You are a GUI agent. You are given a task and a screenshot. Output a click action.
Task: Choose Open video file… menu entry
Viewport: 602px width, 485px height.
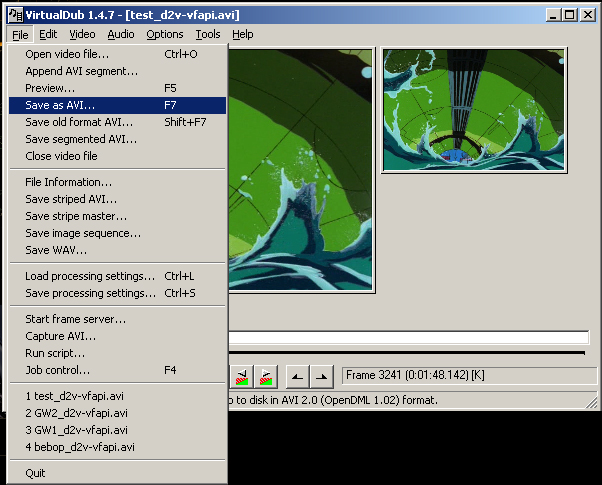117,54
